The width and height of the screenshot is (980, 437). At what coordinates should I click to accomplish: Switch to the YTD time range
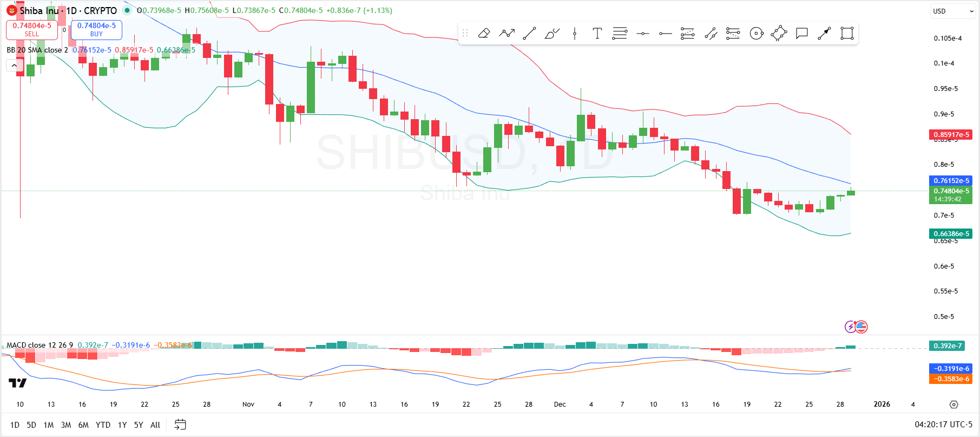(103, 425)
